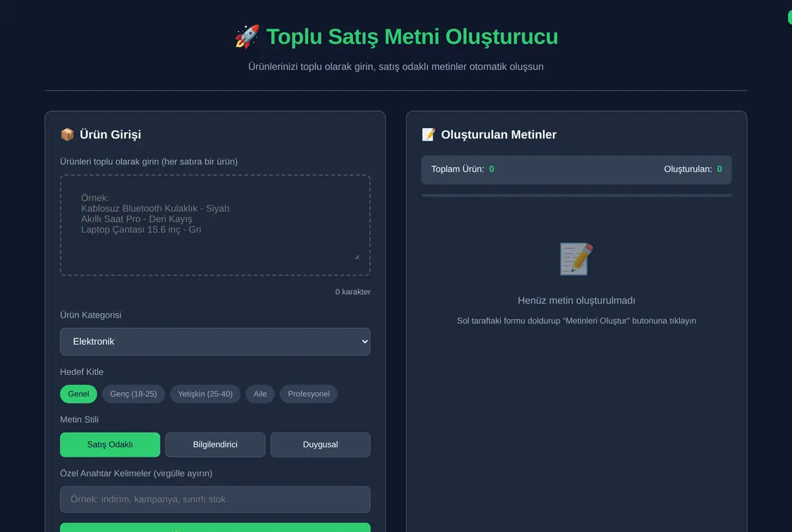Screen dimensions: 792x532
Task: Click the 'Oluşturulan Metinler' panel heading
Action: click(x=498, y=135)
